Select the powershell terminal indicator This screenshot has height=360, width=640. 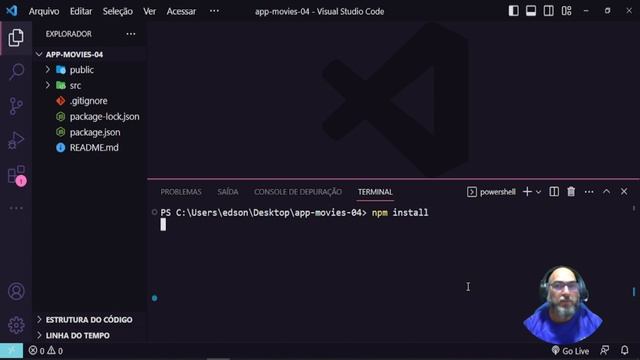pyautogui.click(x=491, y=192)
